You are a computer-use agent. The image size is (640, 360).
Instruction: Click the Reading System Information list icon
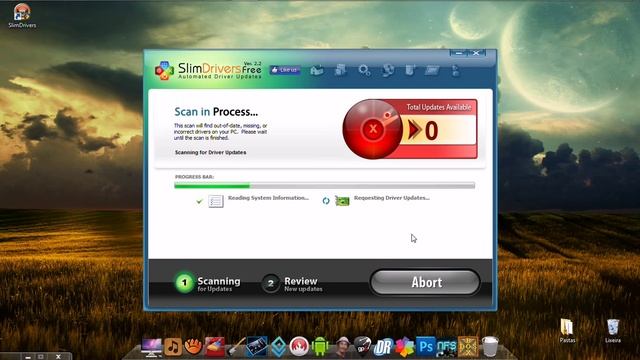(x=216, y=201)
